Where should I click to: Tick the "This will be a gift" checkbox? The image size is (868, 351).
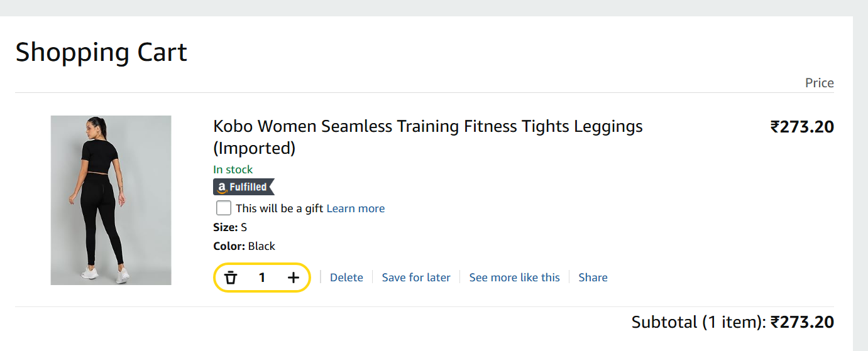224,208
